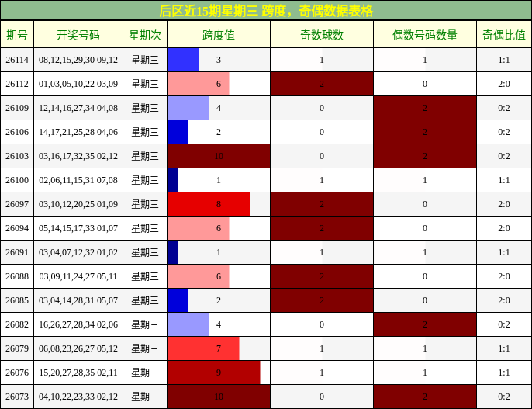Click odd-even ratio 1:1 in row 26114

(x=504, y=60)
